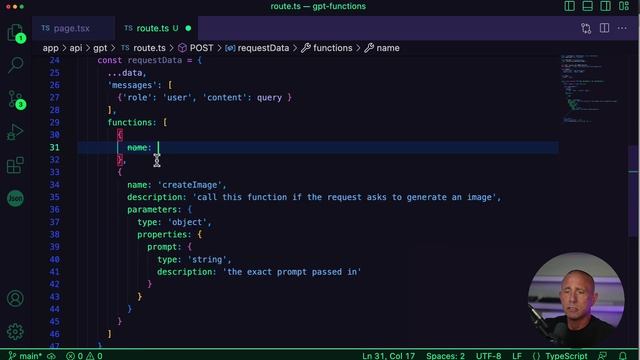Click 'parameters:' key on line 36
640x360 pixels.
[154, 209]
